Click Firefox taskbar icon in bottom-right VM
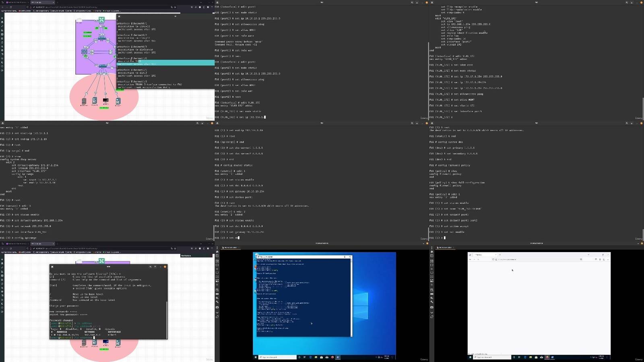644x362 pixels. point(547,357)
